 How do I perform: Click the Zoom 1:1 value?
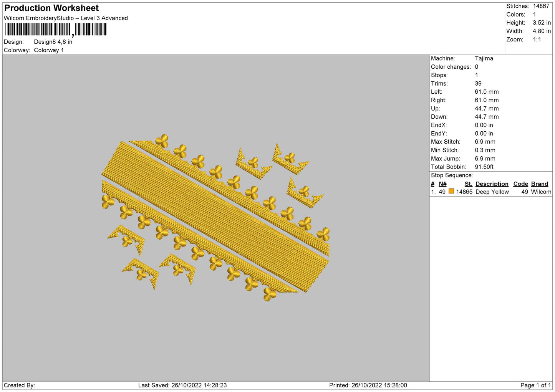pyautogui.click(x=537, y=40)
